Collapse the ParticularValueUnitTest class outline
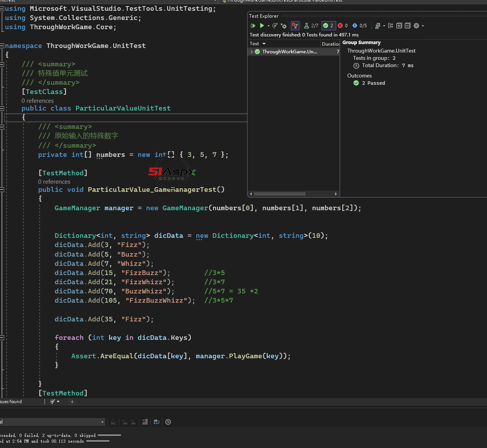Viewport: 487px width, 448px height. pyautogui.click(x=2, y=108)
